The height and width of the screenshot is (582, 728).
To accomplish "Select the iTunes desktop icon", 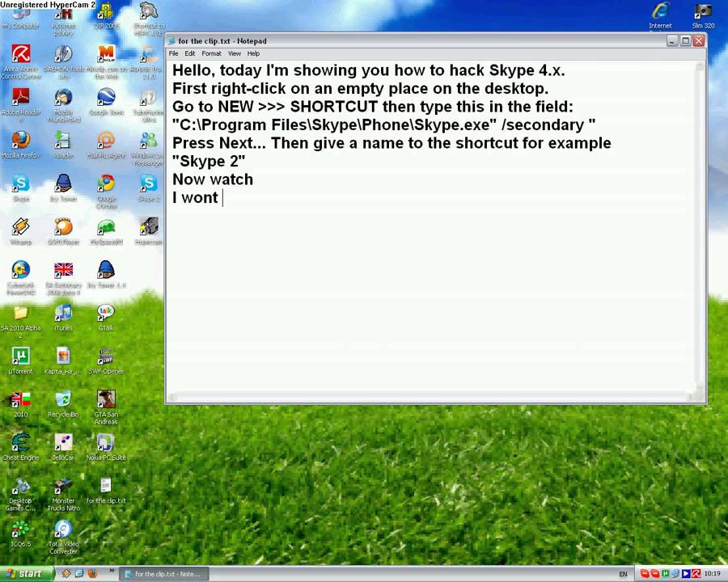I will (64, 318).
